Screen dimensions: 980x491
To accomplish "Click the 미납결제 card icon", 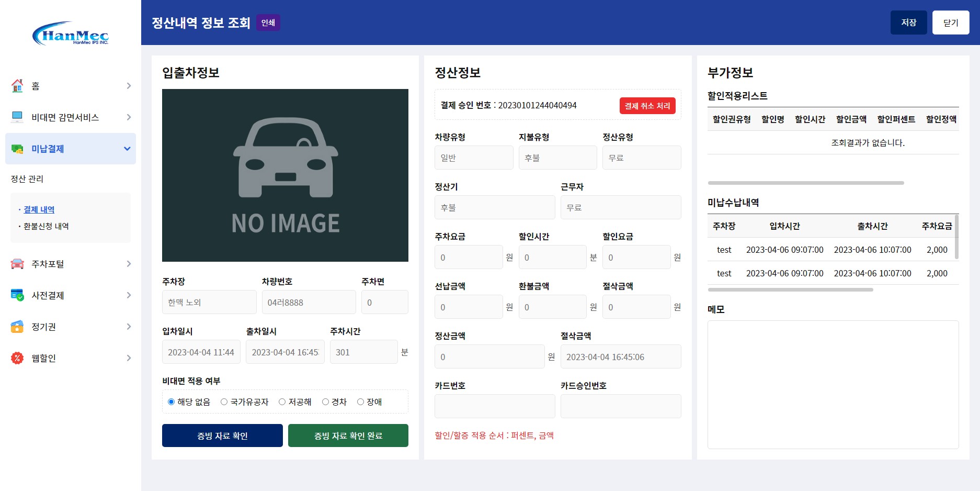I will [x=16, y=149].
